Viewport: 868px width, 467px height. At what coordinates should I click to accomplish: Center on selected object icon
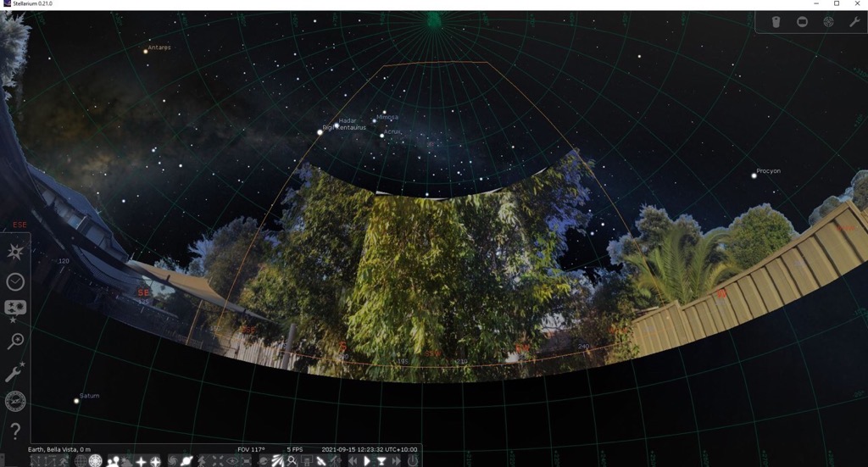(217, 460)
